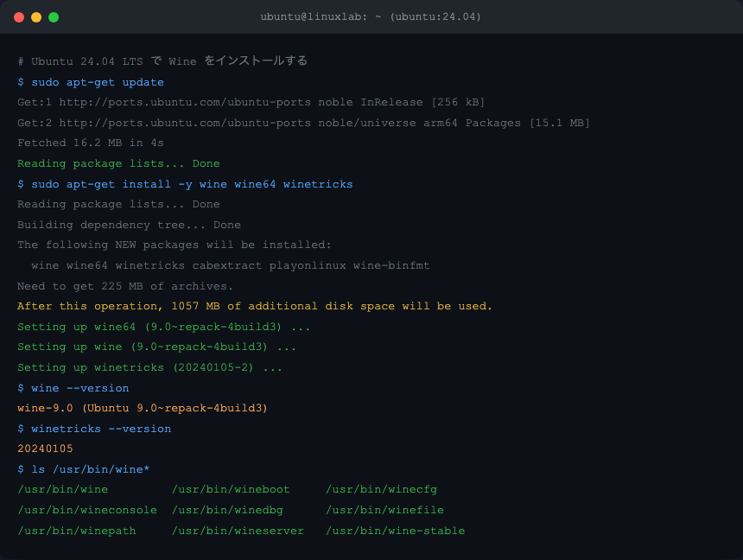The height and width of the screenshot is (560, 743).
Task: Click the gray 'Reading package lists... Done' line
Action: pyautogui.click(x=118, y=204)
